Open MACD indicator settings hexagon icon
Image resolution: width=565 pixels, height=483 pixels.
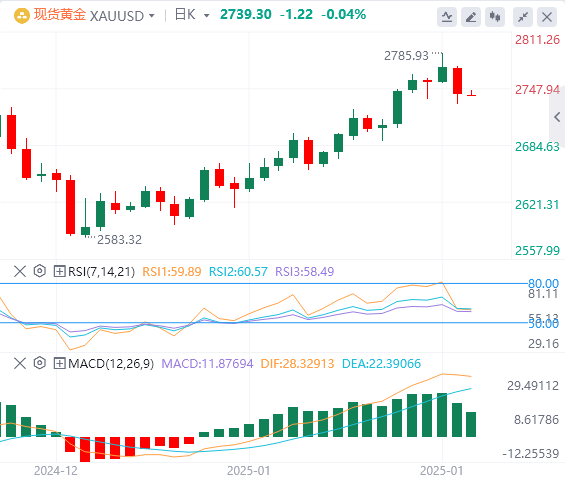click(40, 363)
